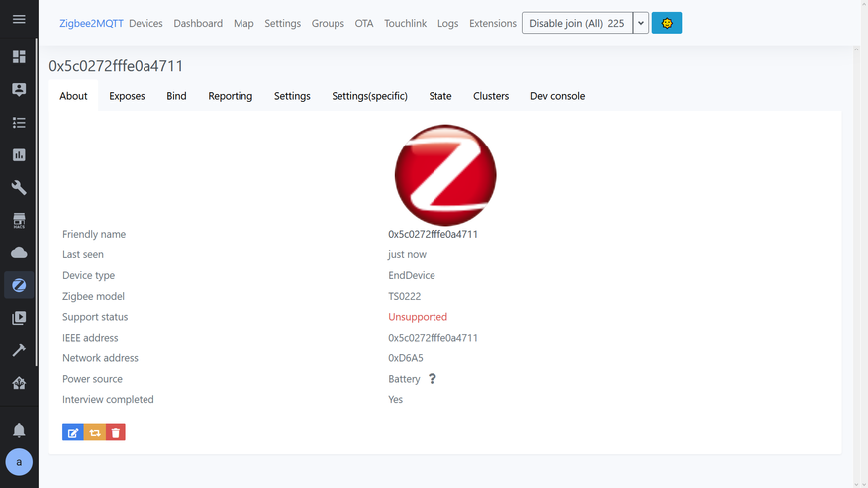Screen dimensions: 868x488
Task: Click the orange reconfigure device icon
Action: 95,432
